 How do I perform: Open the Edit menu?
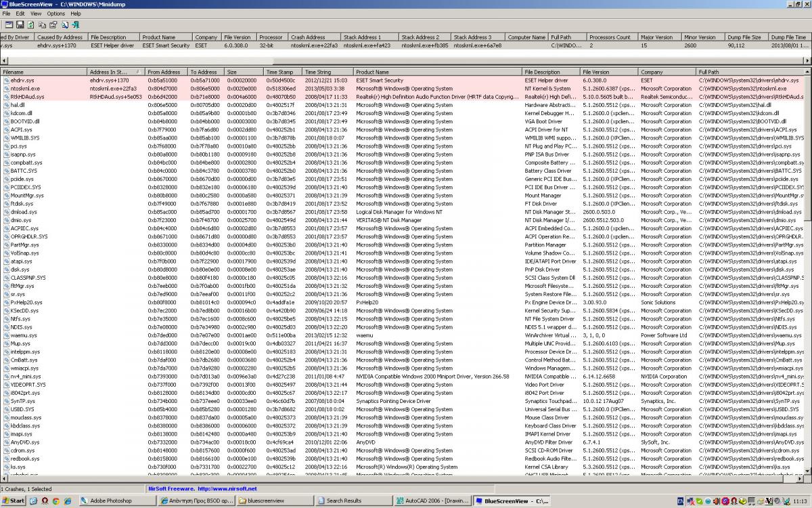point(20,14)
